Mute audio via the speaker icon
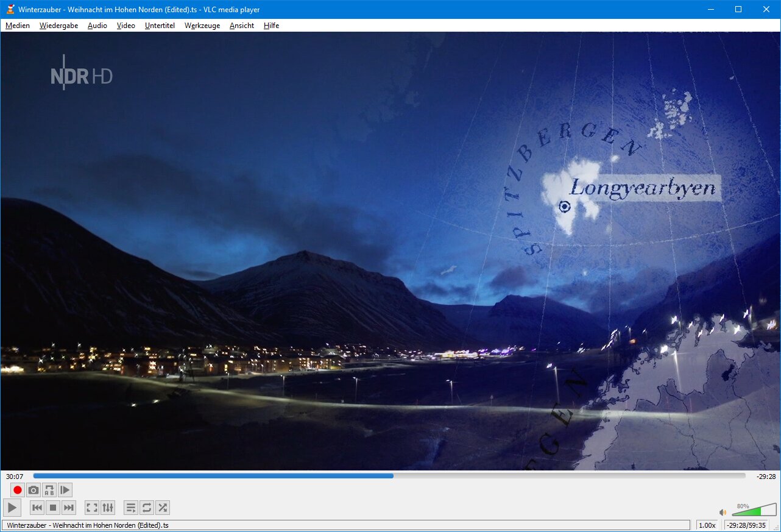781x532 pixels. point(723,512)
